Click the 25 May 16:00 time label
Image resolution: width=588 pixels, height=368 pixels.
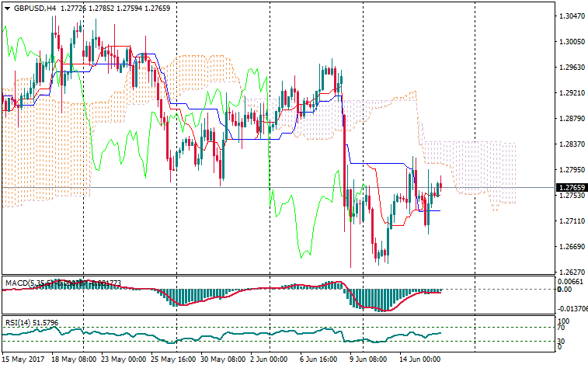point(173,359)
